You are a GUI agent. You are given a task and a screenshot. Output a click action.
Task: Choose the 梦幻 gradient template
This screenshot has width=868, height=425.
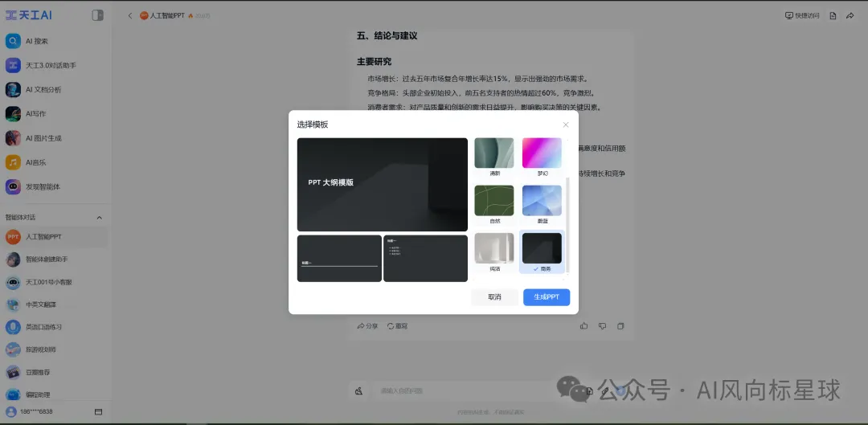coord(542,157)
